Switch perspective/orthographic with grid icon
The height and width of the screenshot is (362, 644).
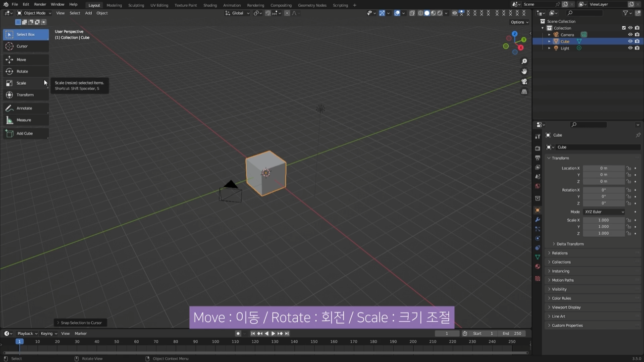[524, 92]
